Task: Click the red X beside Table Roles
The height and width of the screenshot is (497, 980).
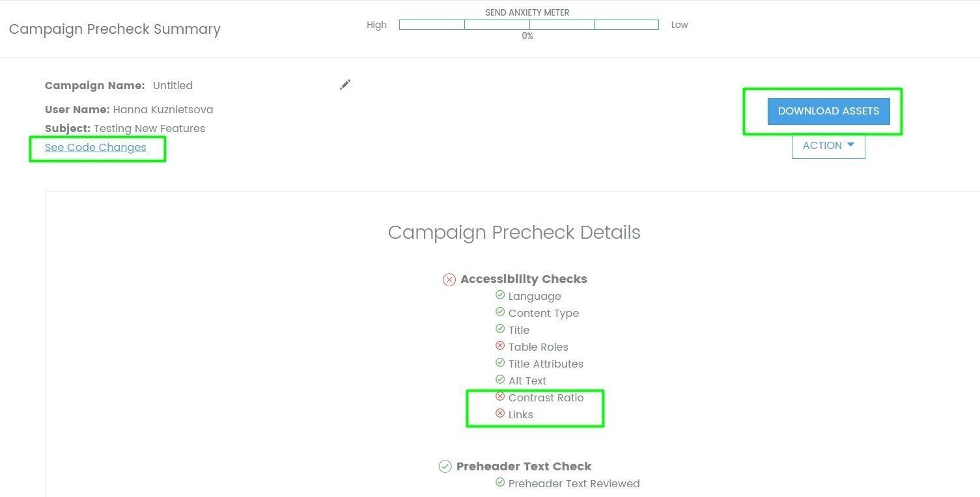Action: [500, 346]
